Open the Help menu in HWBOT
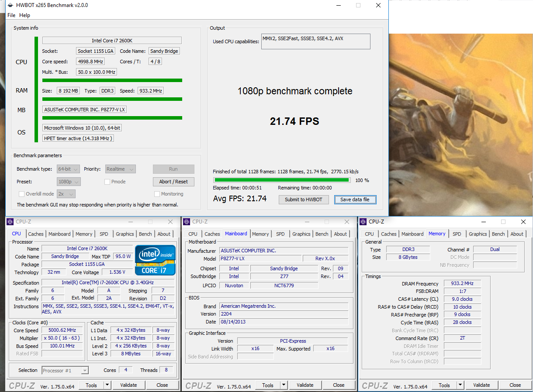 point(25,15)
